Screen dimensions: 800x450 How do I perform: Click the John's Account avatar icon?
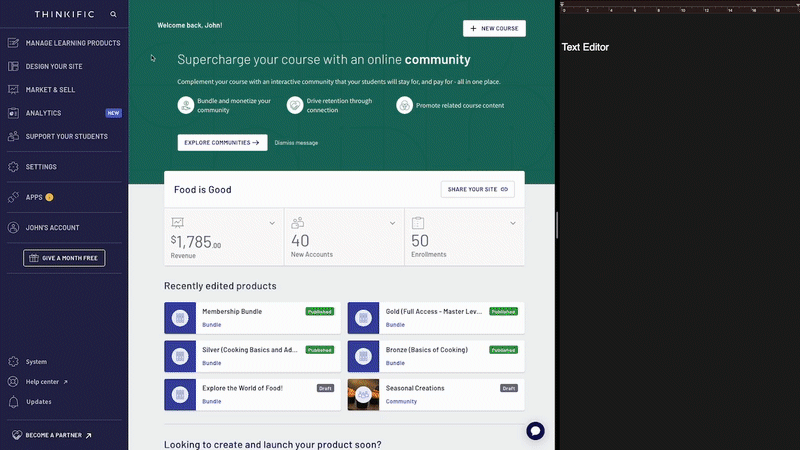(13, 228)
